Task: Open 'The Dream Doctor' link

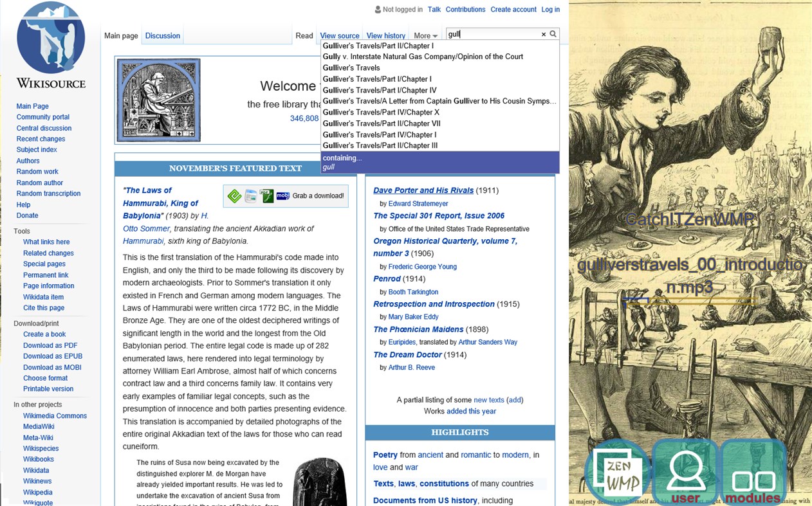Action: (407, 354)
